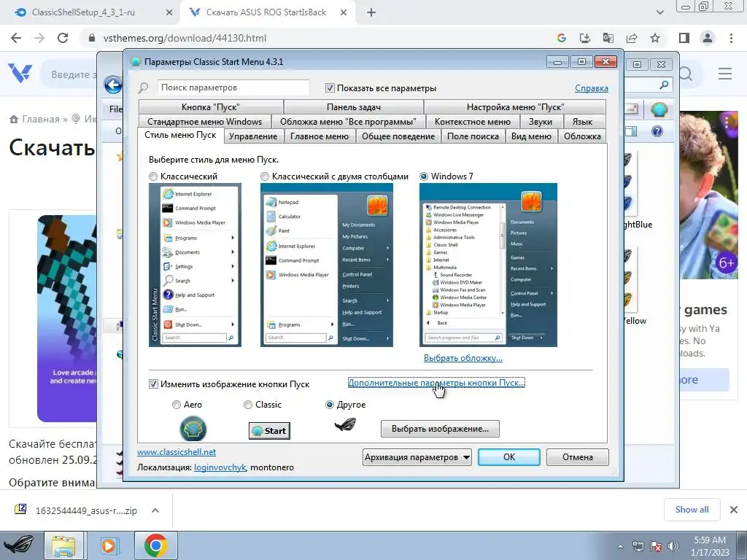Open Windows Media Player from taskbar
This screenshot has width=747, height=560.
tap(109, 545)
